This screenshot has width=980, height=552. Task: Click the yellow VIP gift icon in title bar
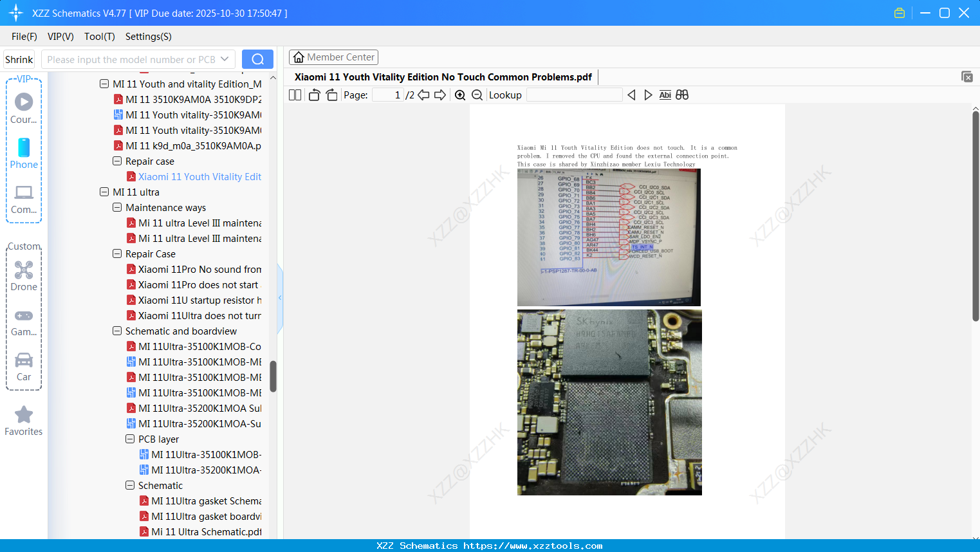point(900,13)
